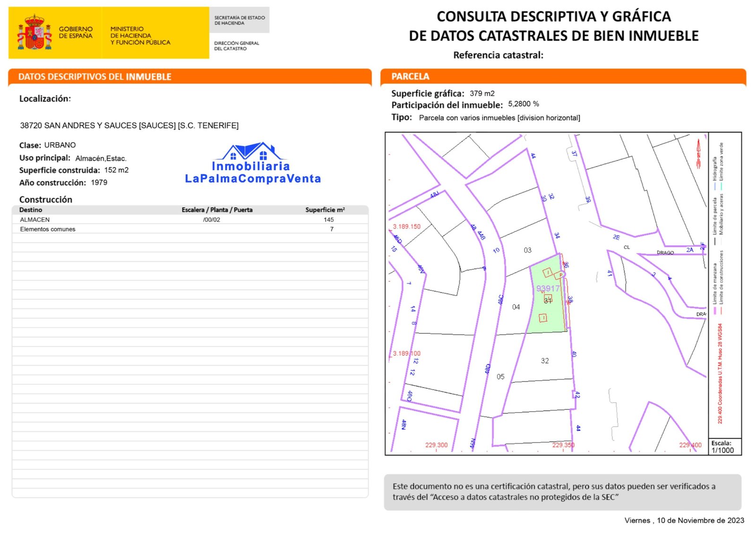Click the 'Construcción' section heading
756x533 pixels.
[46, 200]
